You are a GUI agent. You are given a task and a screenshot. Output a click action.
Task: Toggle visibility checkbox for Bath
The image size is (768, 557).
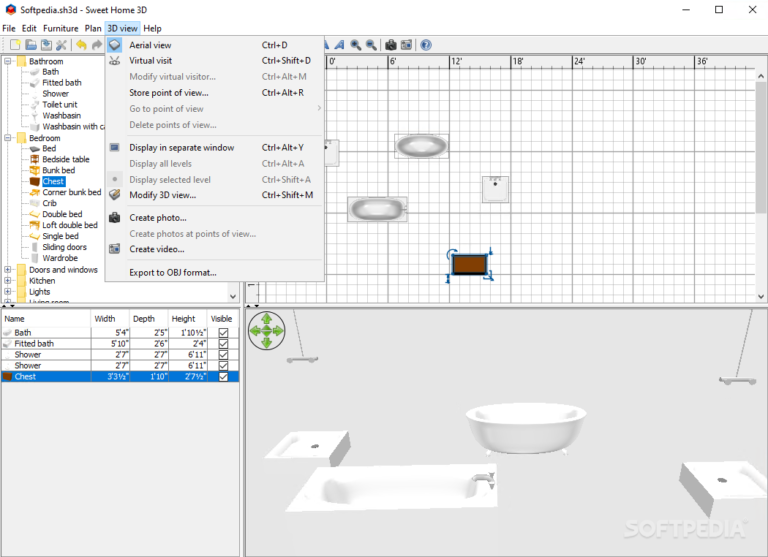tap(223, 333)
